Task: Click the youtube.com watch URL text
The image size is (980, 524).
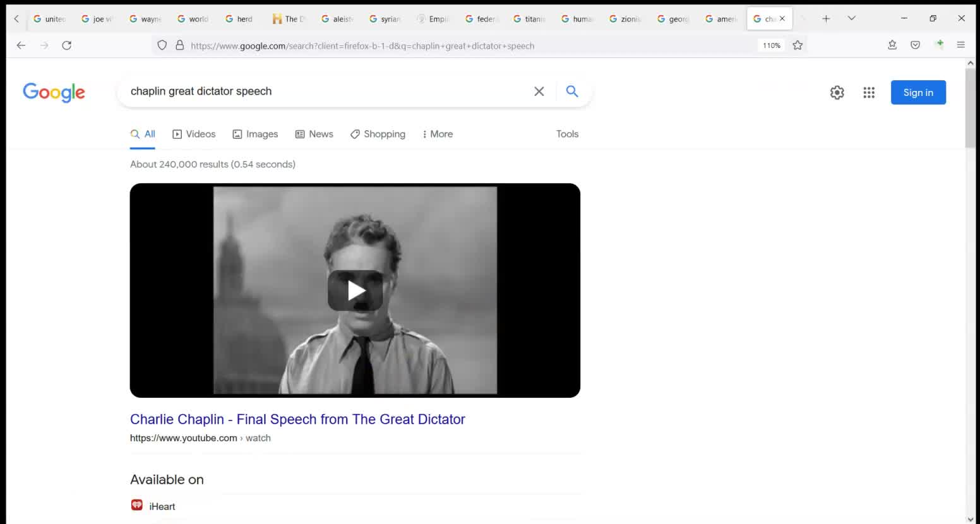Action: [x=200, y=438]
